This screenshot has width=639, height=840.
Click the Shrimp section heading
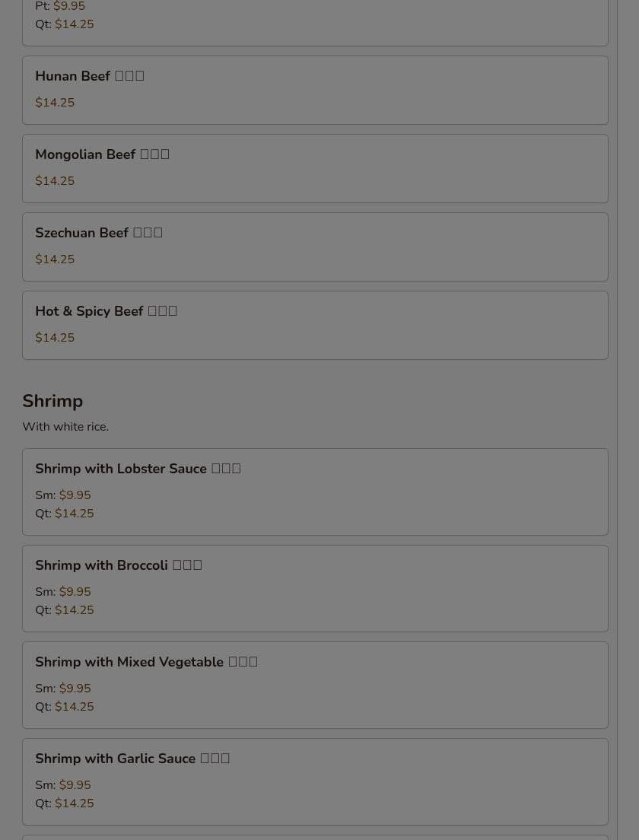click(x=52, y=401)
